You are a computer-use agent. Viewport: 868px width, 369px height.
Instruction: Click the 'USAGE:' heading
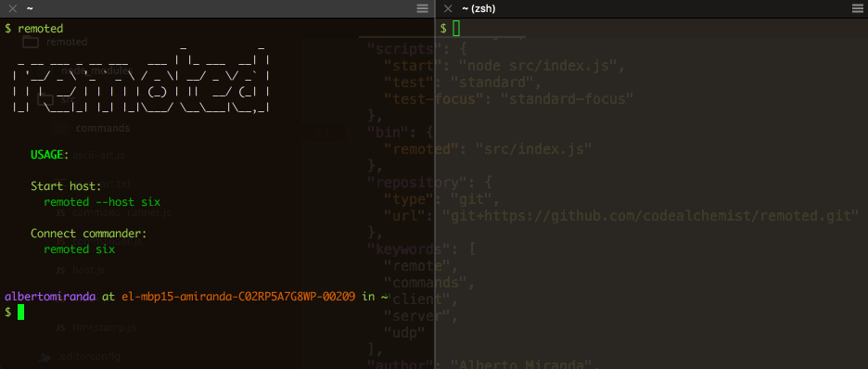(50, 155)
